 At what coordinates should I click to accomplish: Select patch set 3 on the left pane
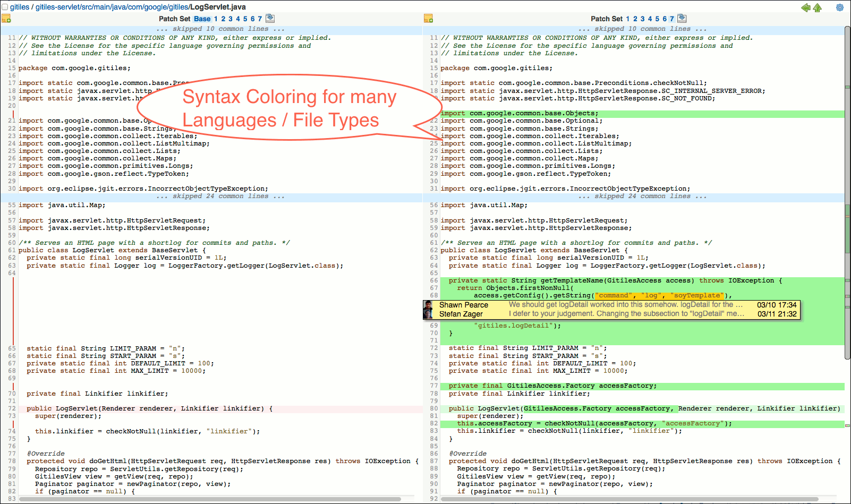click(x=229, y=18)
